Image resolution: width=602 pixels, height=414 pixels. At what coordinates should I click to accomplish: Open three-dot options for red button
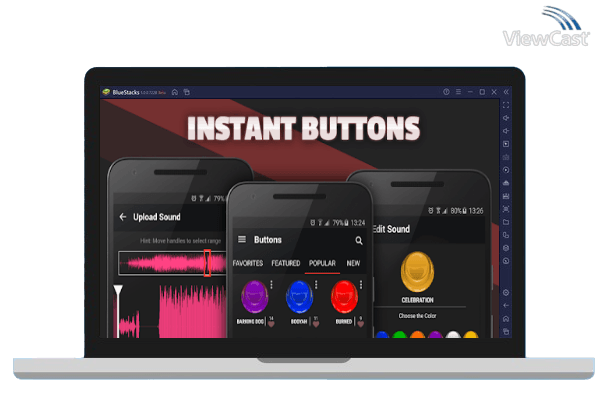pos(361,285)
